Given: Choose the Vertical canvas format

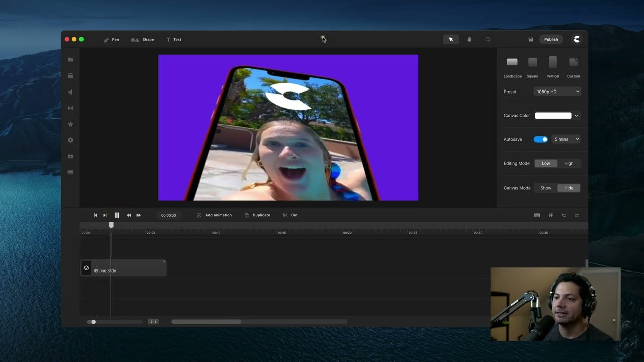Looking at the screenshot, I should pos(553,67).
